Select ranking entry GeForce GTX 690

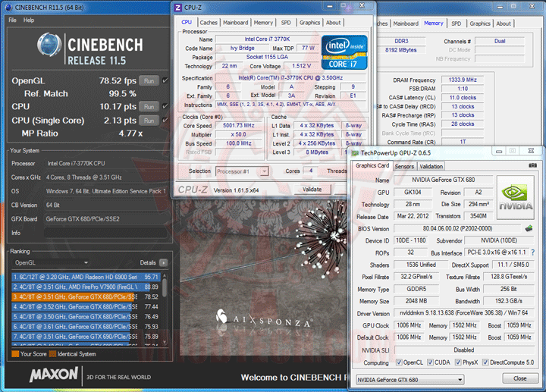coord(86,337)
